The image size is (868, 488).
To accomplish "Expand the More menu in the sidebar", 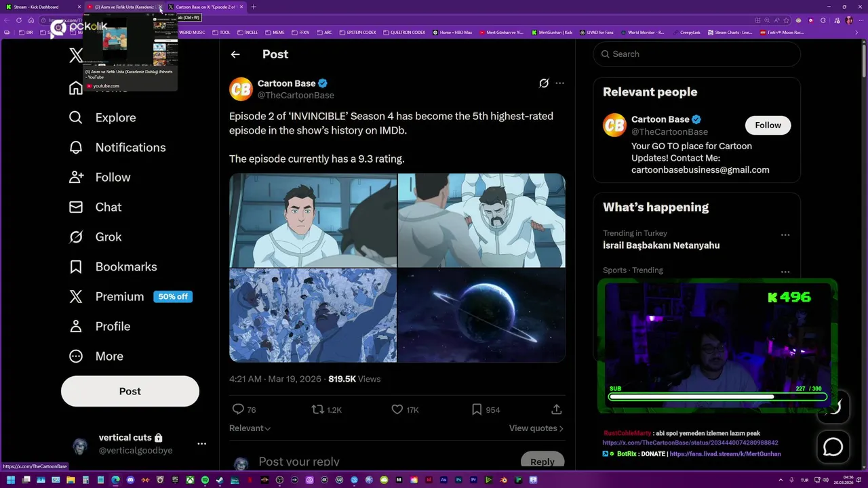I will (x=96, y=357).
